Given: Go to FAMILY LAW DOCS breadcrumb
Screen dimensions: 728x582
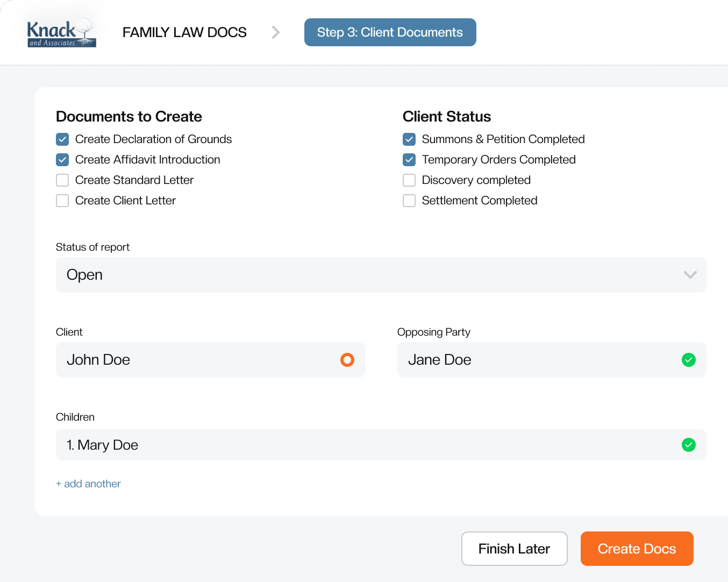Looking at the screenshot, I should 184,32.
